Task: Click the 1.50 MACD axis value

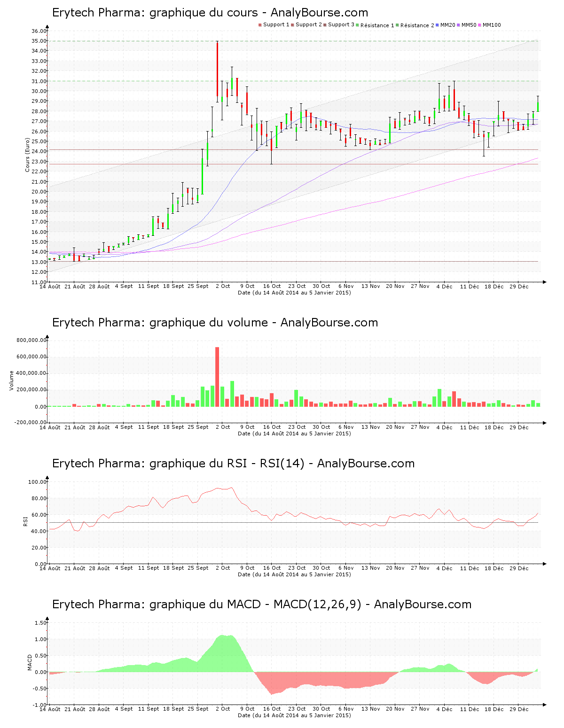Action: point(41,623)
